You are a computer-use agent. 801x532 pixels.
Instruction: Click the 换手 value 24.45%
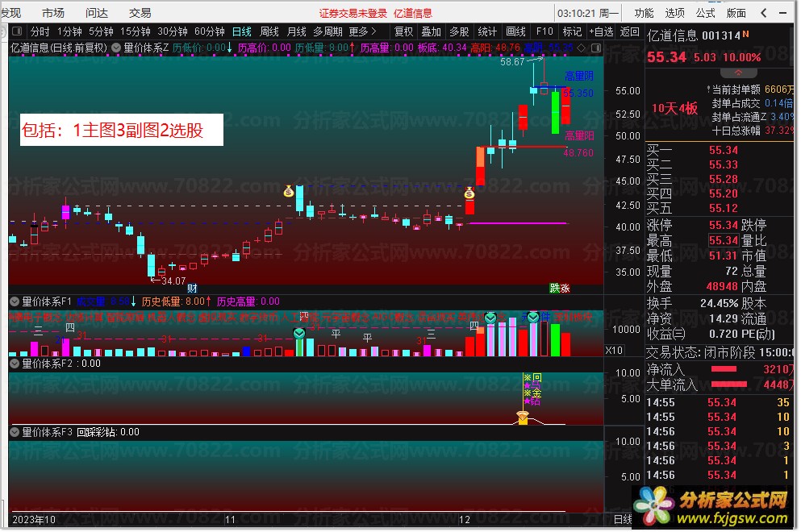coord(720,303)
